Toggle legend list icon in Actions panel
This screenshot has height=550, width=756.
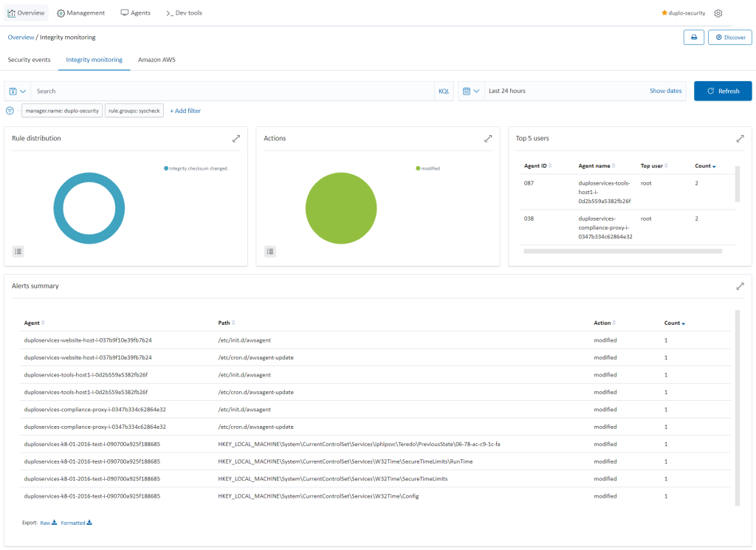point(270,251)
